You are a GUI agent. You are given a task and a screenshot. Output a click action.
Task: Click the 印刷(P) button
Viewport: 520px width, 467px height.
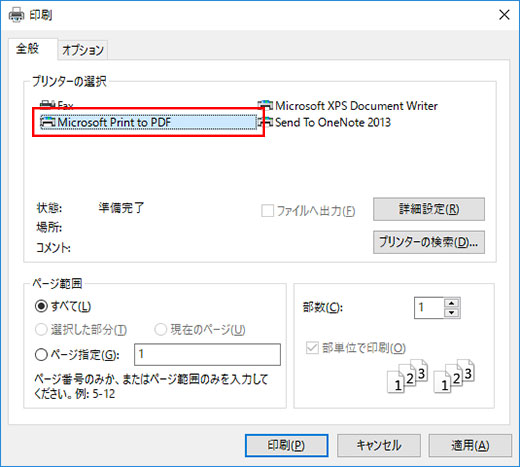tap(286, 445)
